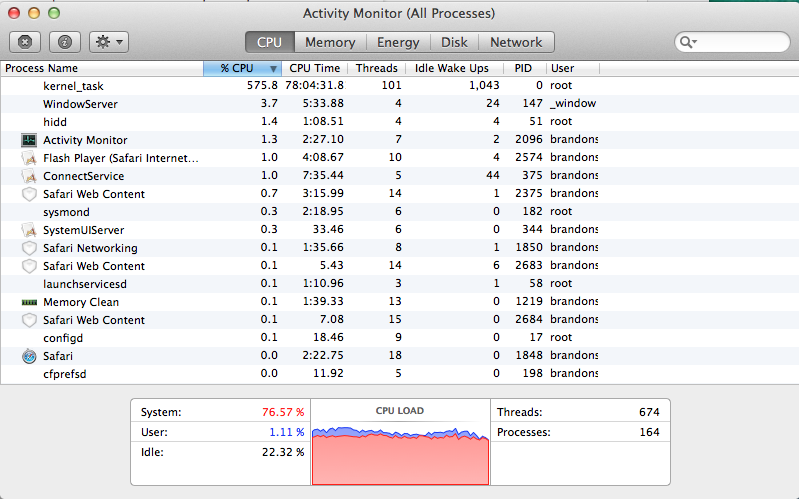Sort by PID column

(523, 68)
